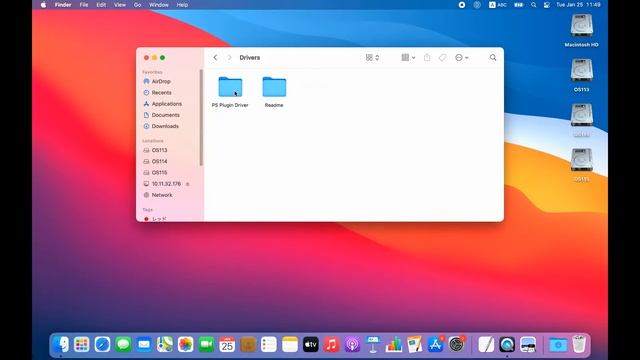Open Podcasts from the Dock
The image size is (640, 360).
tap(352, 344)
